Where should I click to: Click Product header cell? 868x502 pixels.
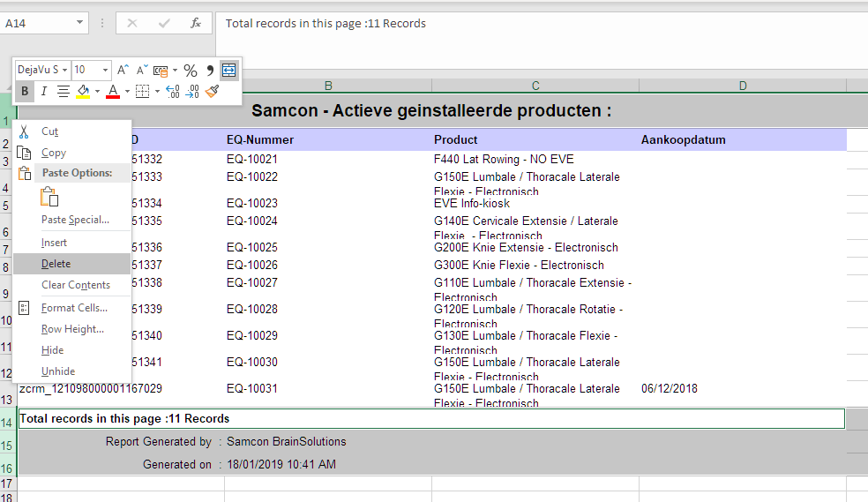click(535, 139)
